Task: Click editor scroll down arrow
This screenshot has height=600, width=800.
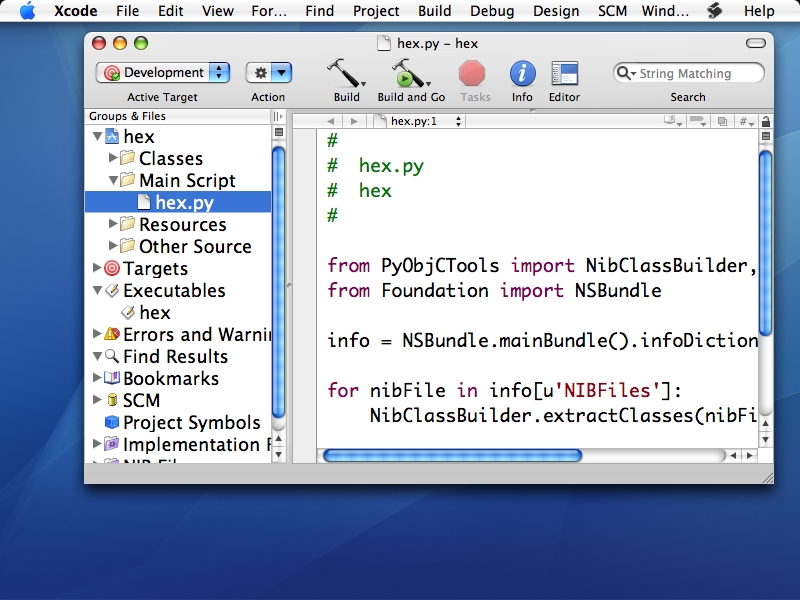Action: [765, 440]
